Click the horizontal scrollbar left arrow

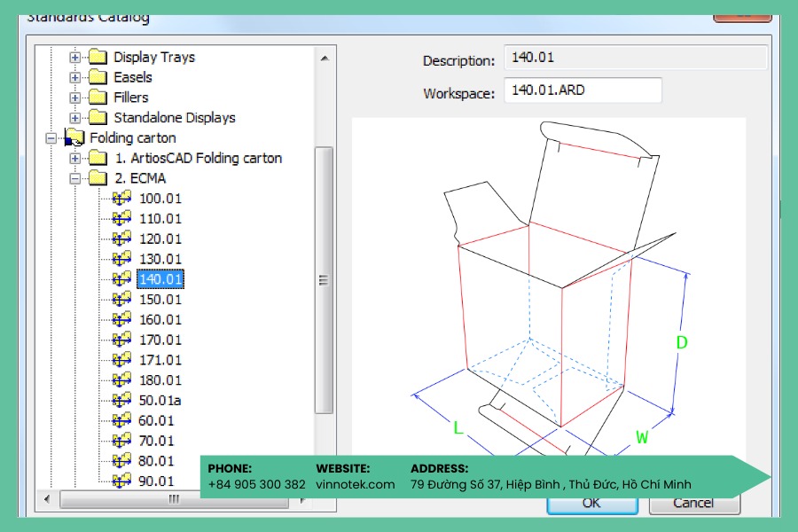[x=47, y=499]
